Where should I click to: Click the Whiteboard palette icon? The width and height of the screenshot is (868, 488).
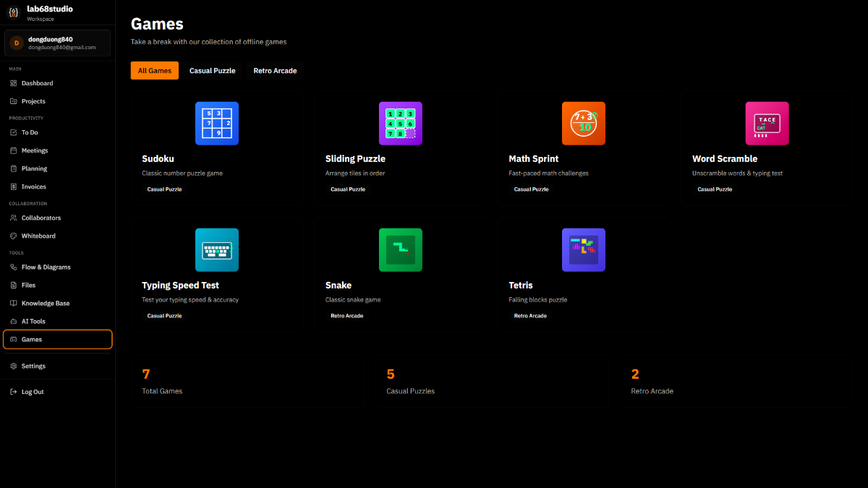pos(14,236)
